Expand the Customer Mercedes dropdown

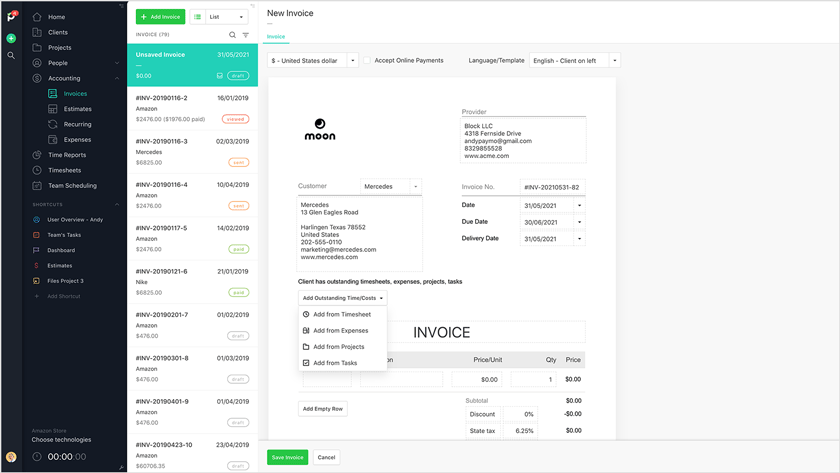tap(415, 186)
